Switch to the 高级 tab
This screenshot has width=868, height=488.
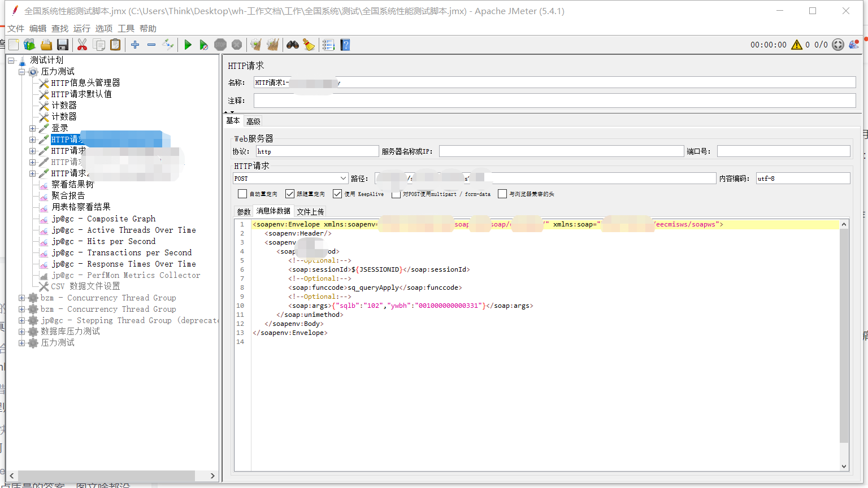253,121
